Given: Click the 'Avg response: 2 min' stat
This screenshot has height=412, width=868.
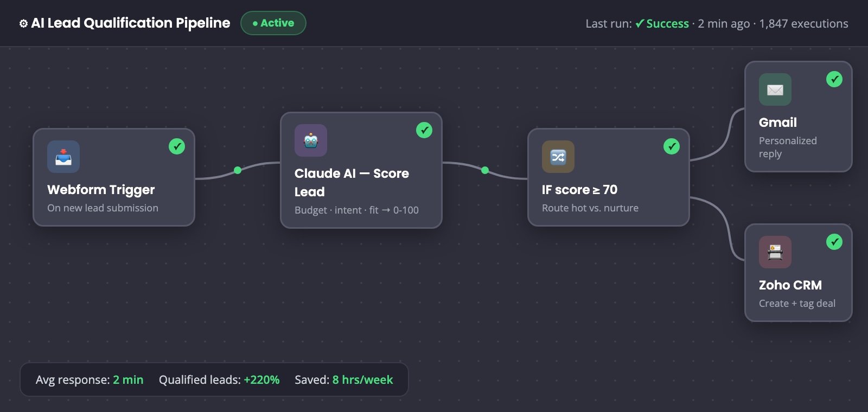Looking at the screenshot, I should pyautogui.click(x=90, y=380).
